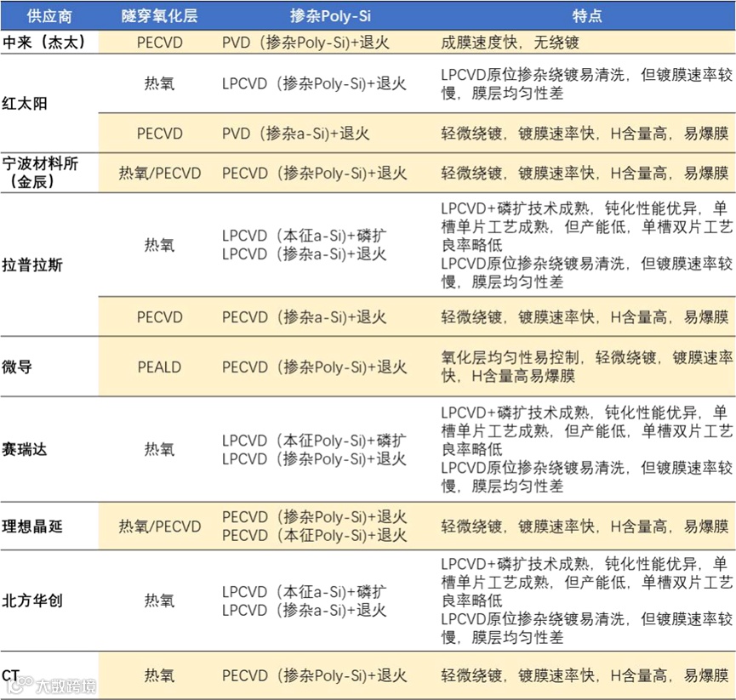The width and height of the screenshot is (736, 700).
Task: Click supplier name 理想晶延
Action: pyautogui.click(x=32, y=526)
